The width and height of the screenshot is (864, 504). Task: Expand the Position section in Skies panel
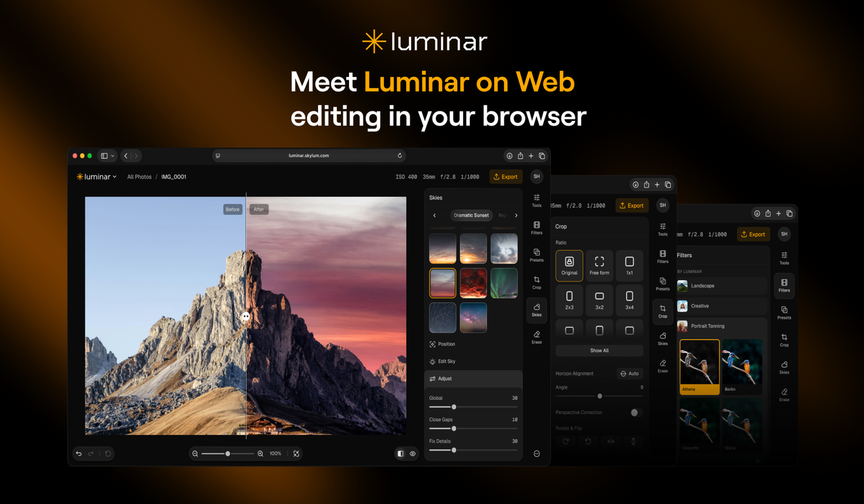(x=473, y=344)
